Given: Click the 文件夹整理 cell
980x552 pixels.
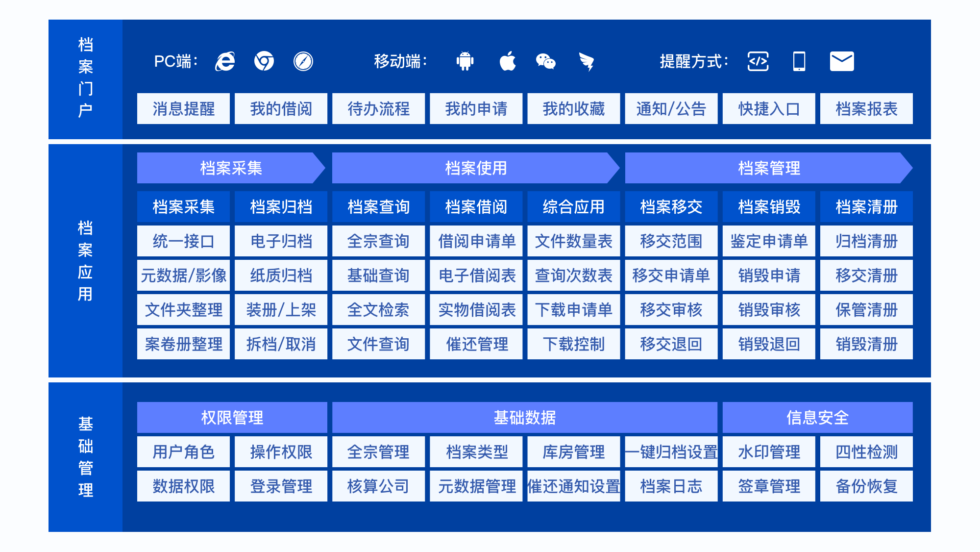Looking at the screenshot, I should [183, 309].
